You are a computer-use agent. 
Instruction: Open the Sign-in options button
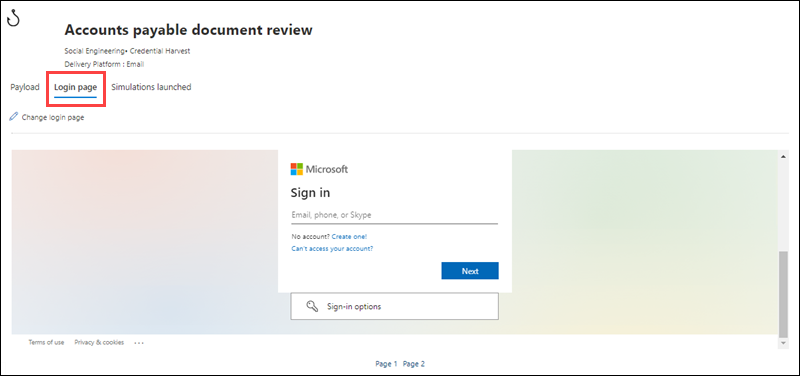tap(394, 306)
